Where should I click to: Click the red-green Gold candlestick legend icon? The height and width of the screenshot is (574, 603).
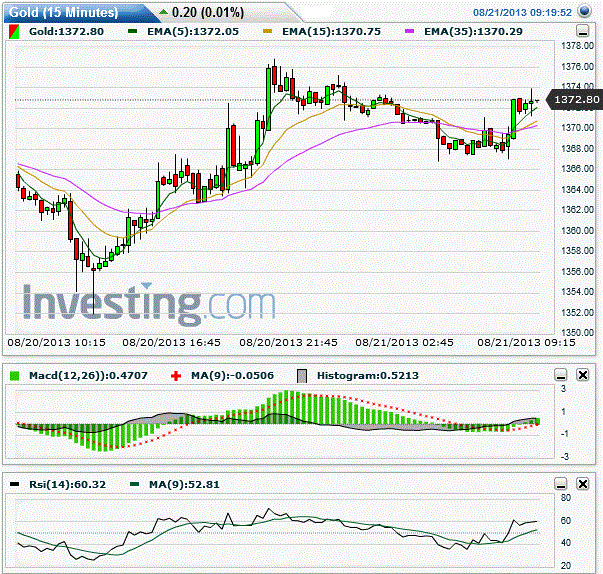[14, 32]
